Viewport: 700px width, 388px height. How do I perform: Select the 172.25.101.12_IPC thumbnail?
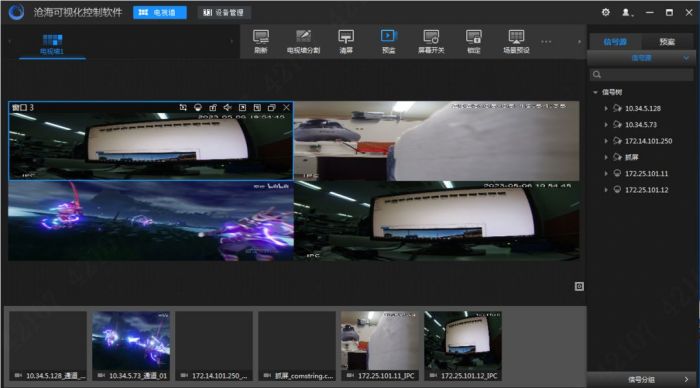point(463,346)
